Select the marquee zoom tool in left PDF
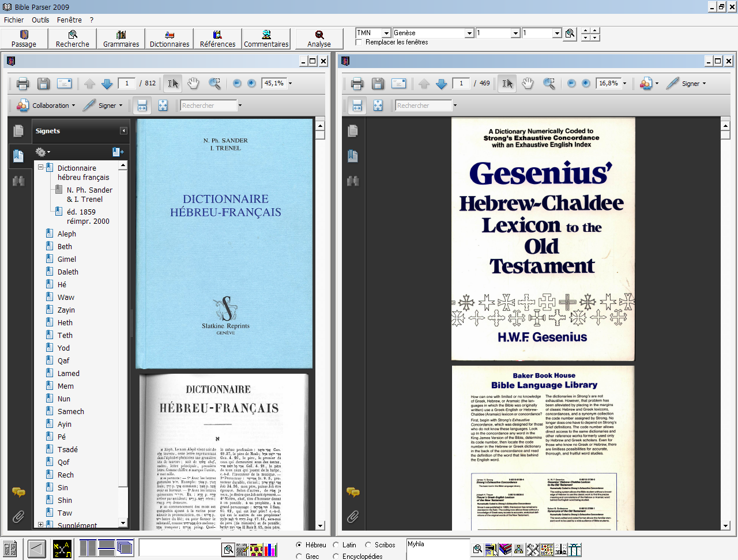The width and height of the screenshot is (738, 560). point(214,84)
